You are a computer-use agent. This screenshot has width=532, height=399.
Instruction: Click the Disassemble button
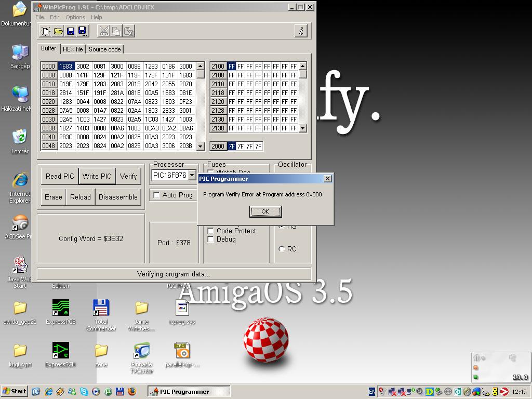coord(118,197)
